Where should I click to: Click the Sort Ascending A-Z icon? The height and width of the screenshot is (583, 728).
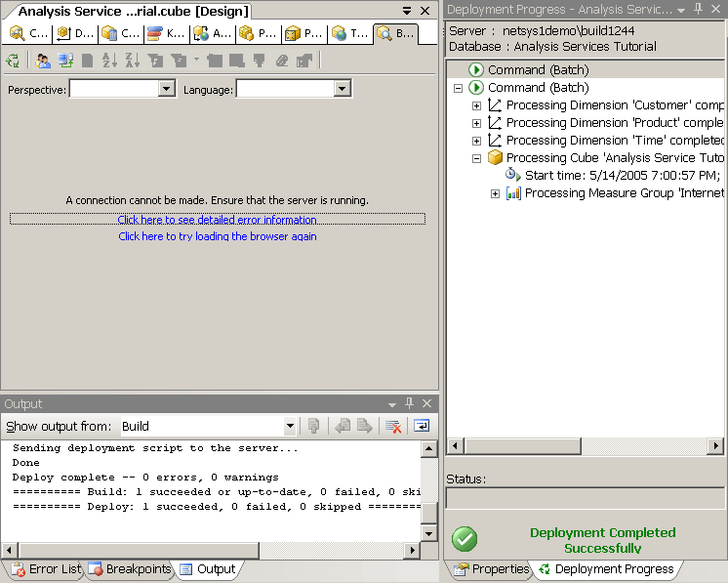pyautogui.click(x=109, y=61)
